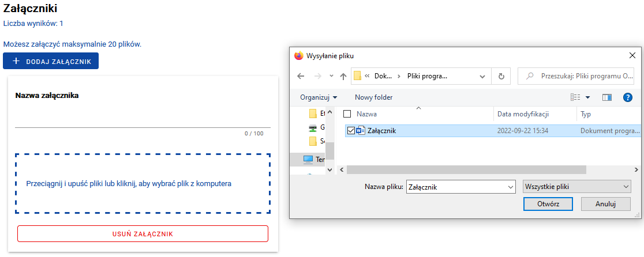Go up one folder level
This screenshot has width=644, height=257.
click(343, 76)
